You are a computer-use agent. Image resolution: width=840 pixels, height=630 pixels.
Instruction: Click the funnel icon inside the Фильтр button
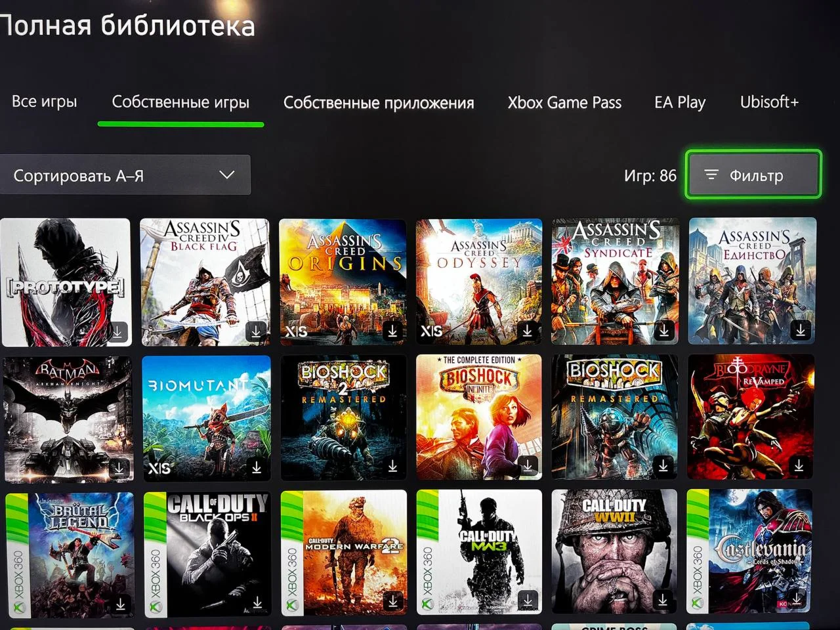coord(711,175)
